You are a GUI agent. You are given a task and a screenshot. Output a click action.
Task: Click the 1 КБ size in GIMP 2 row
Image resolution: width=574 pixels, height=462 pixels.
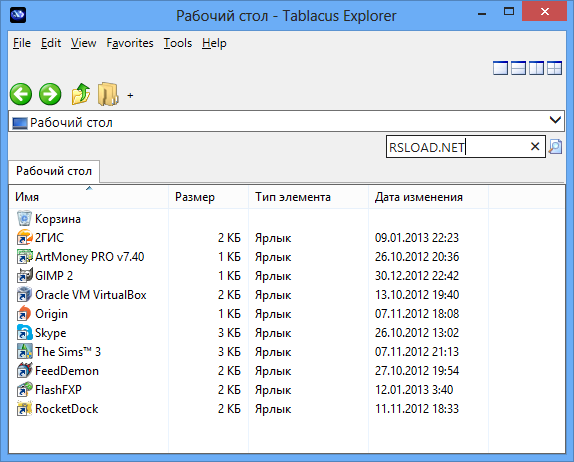point(229,276)
